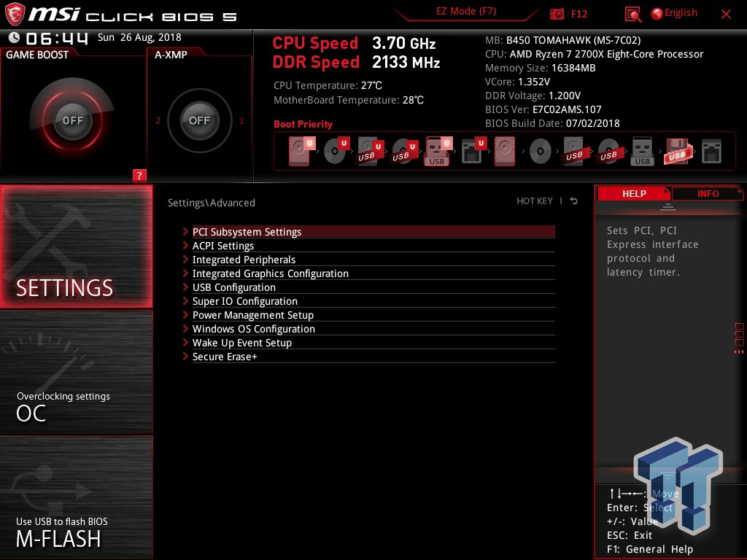This screenshot has width=747, height=560.
Task: Open M-FLASH to flash BIOS
Action: pyautogui.click(x=76, y=497)
